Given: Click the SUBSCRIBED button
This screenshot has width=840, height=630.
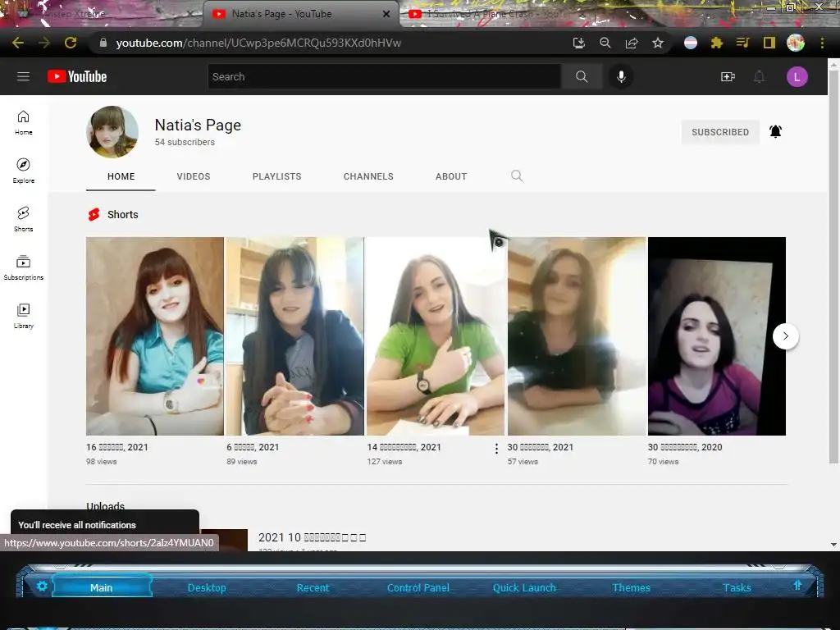Looking at the screenshot, I should pos(720,132).
